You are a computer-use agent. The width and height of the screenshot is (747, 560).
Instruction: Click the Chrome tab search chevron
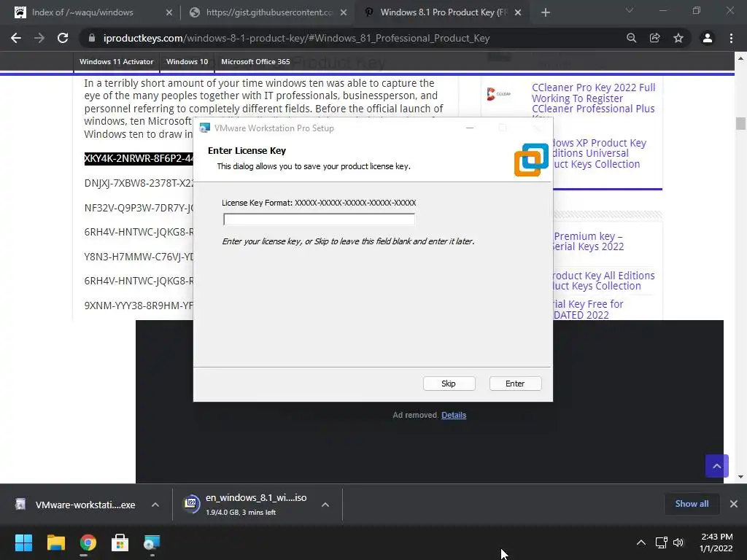[630, 10]
